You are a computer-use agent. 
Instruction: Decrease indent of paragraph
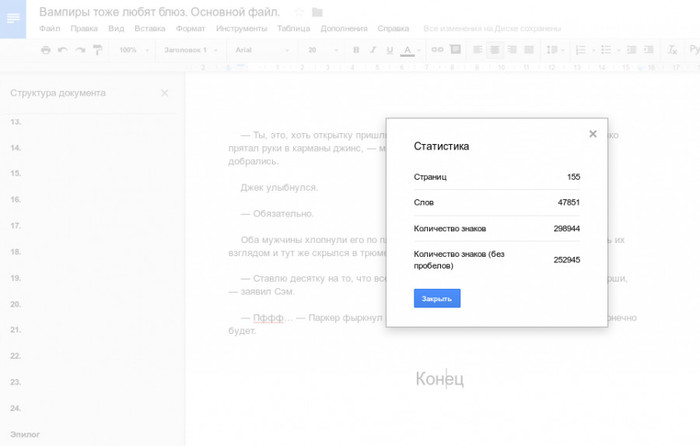click(631, 50)
